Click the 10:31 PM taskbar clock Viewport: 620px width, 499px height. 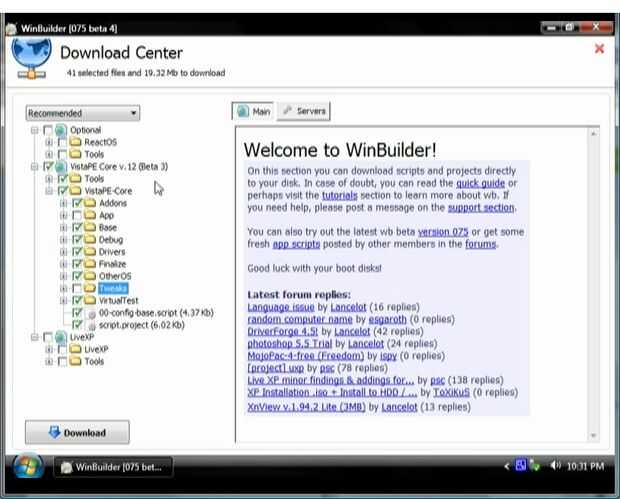tap(585, 466)
